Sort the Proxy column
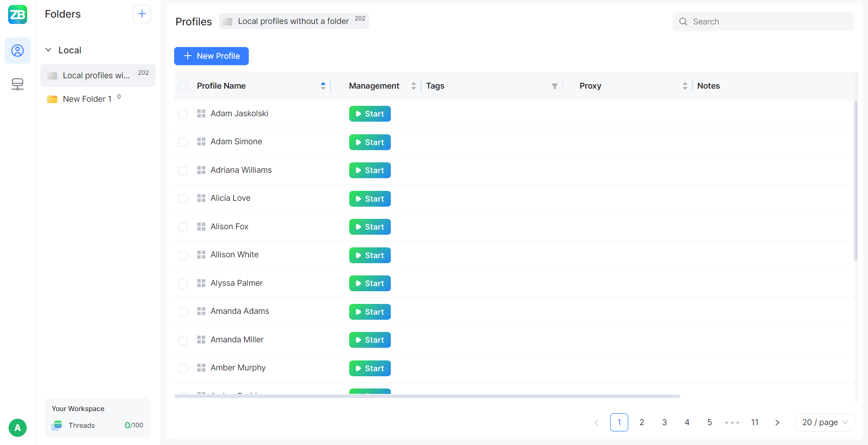Image resolution: width=868 pixels, height=445 pixels. tap(685, 86)
